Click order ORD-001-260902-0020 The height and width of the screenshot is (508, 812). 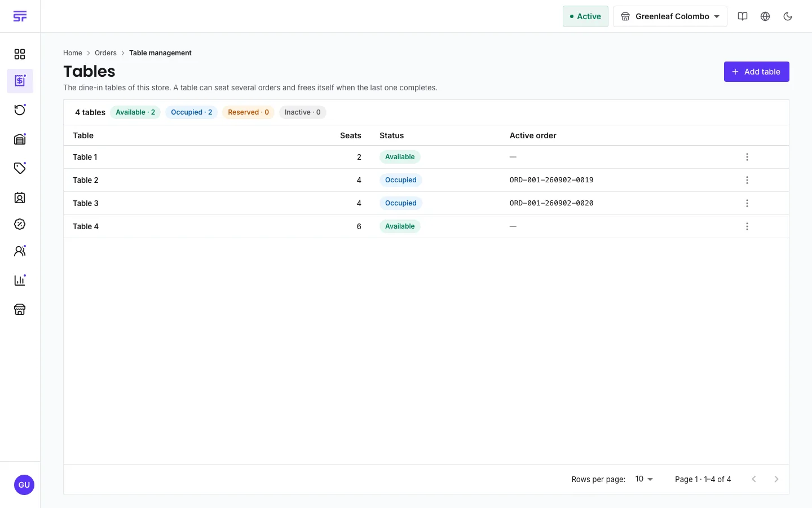(551, 203)
